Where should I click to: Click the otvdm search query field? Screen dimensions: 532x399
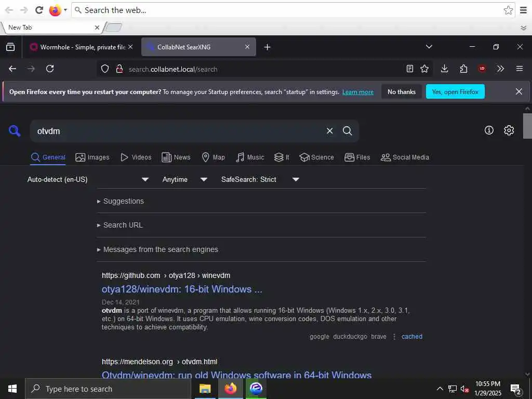point(177,131)
